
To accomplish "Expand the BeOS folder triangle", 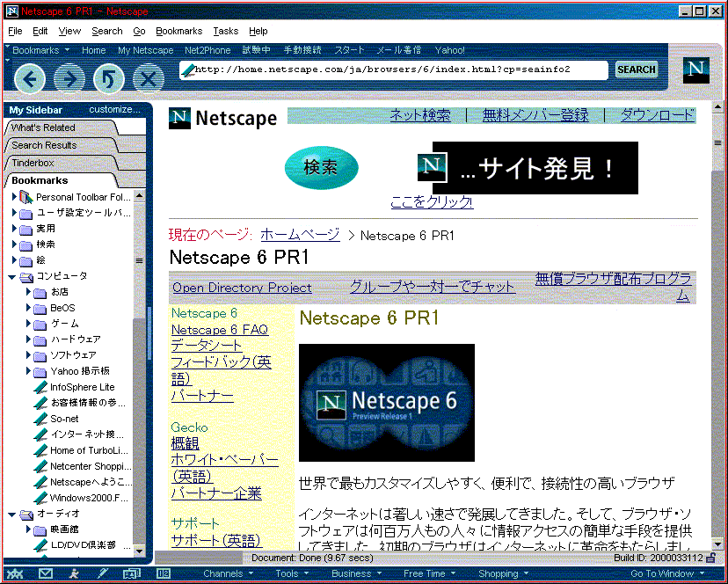I will click(28, 308).
